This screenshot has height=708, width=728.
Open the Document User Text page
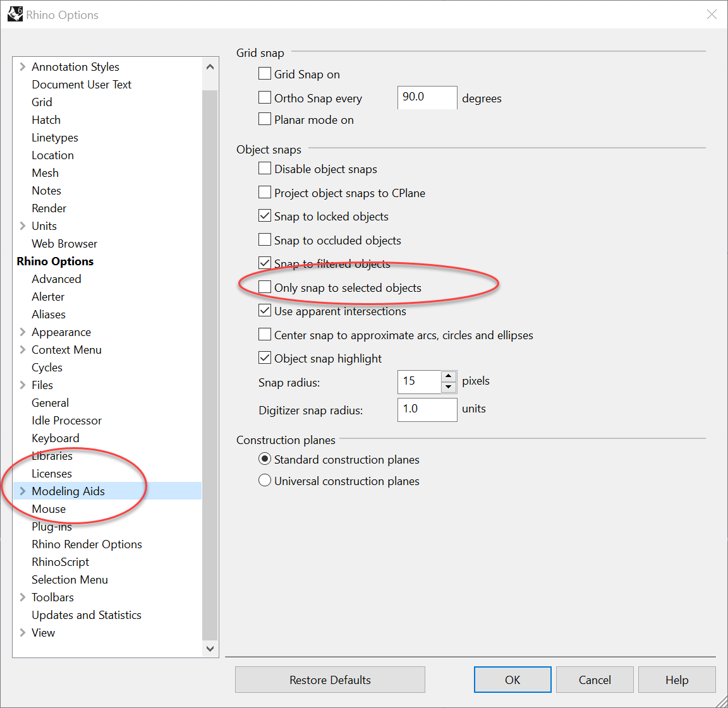click(x=82, y=85)
